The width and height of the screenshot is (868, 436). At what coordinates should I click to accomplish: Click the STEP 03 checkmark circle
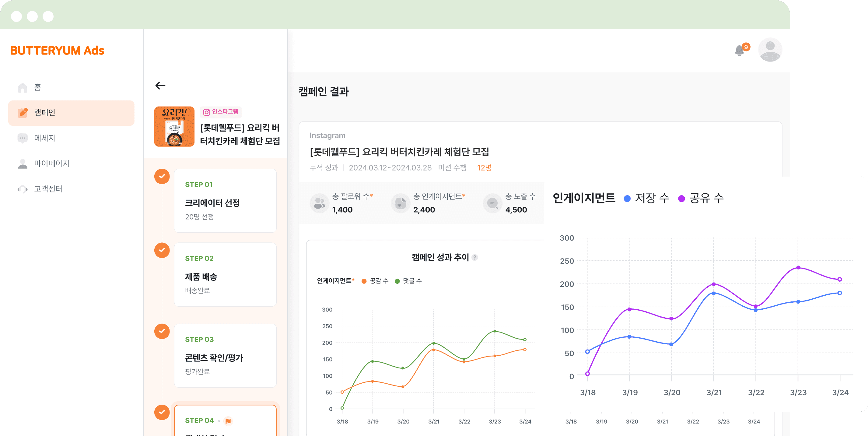click(162, 331)
